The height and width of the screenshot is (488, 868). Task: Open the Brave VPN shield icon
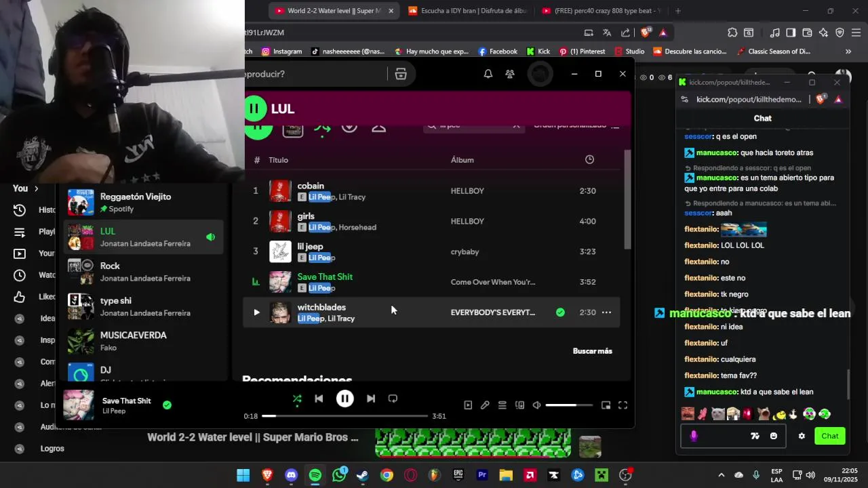coord(840,33)
